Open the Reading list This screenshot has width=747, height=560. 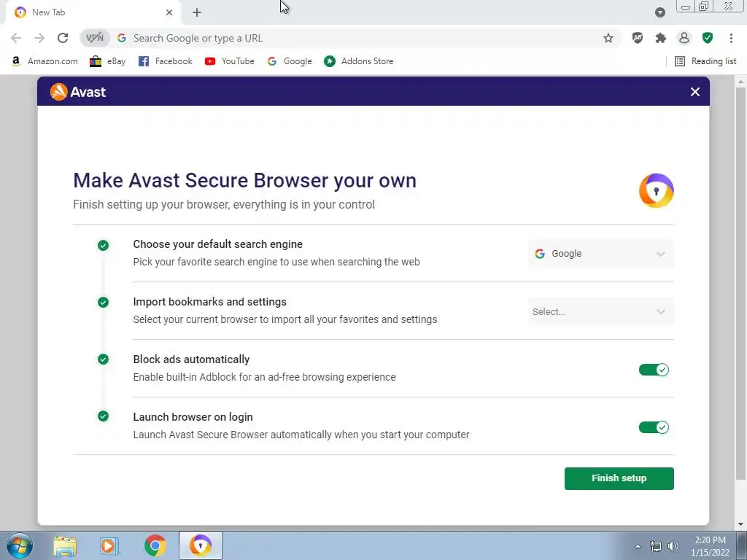click(705, 61)
